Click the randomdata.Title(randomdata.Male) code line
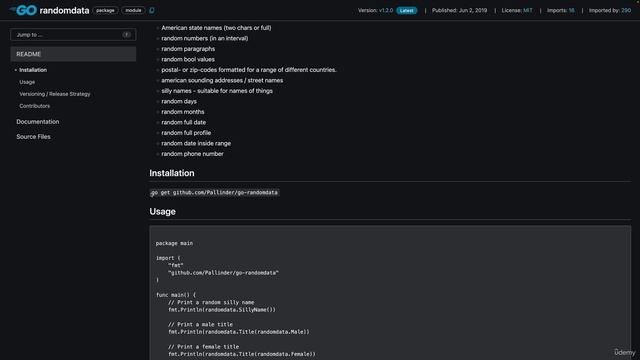The width and height of the screenshot is (640, 360). tap(239, 332)
